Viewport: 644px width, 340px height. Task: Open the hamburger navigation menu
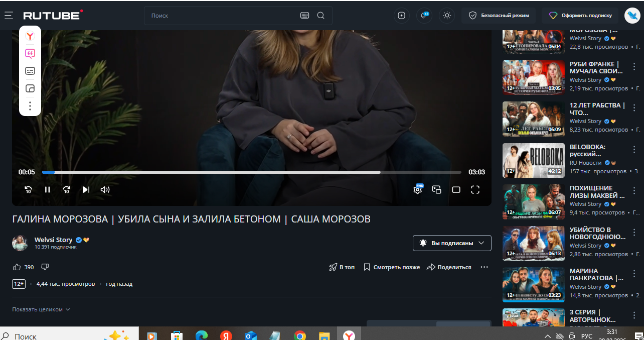[x=9, y=16]
